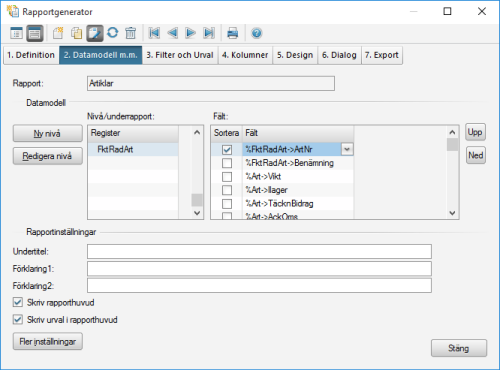500x370 pixels.
Task: Open help via the question mark icon
Action: tap(256, 33)
